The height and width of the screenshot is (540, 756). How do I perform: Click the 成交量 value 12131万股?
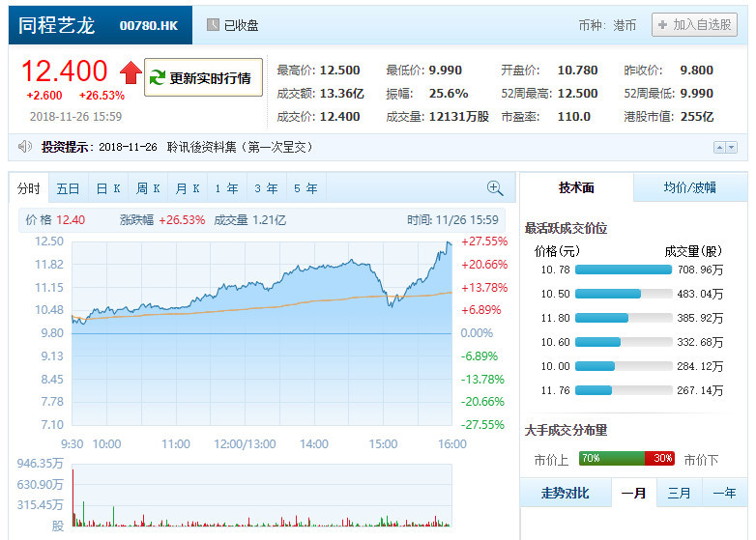pos(459,117)
